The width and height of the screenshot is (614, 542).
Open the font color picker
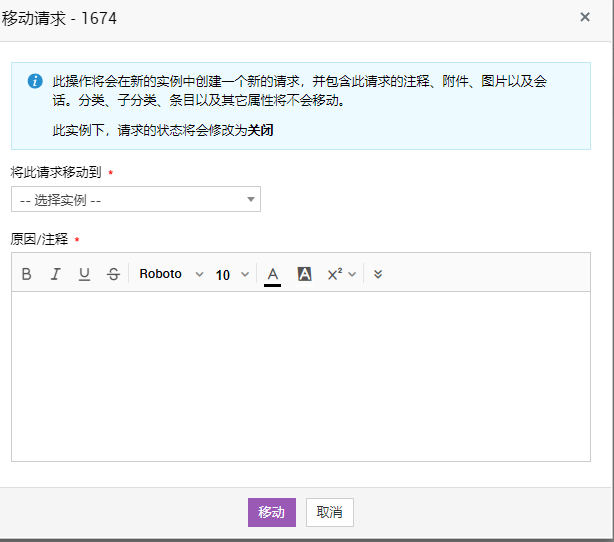272,274
